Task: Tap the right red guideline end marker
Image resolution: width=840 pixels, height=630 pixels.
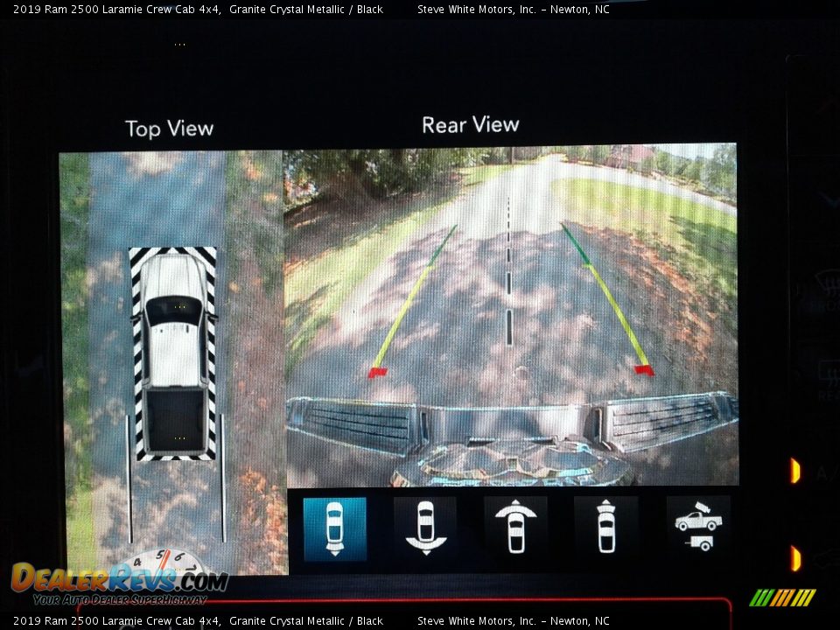Action: (x=644, y=370)
